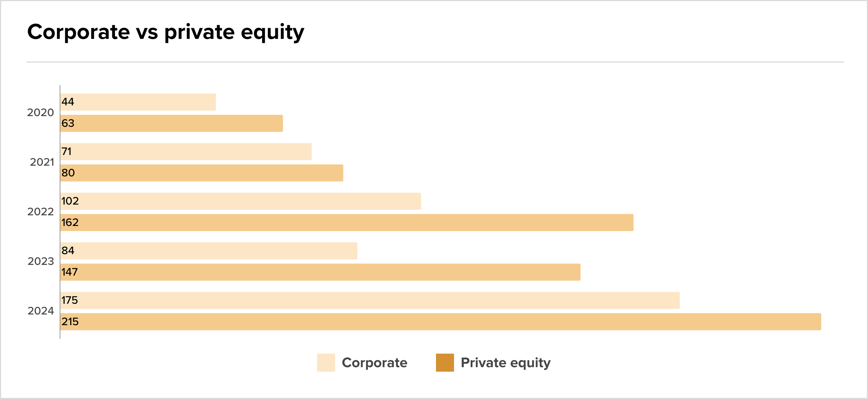Click the 2023 Private equity bar 147
This screenshot has height=399, width=868.
pyautogui.click(x=320, y=272)
